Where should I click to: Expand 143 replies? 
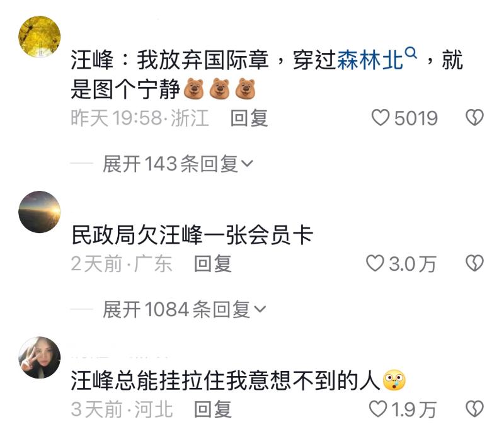click(178, 164)
